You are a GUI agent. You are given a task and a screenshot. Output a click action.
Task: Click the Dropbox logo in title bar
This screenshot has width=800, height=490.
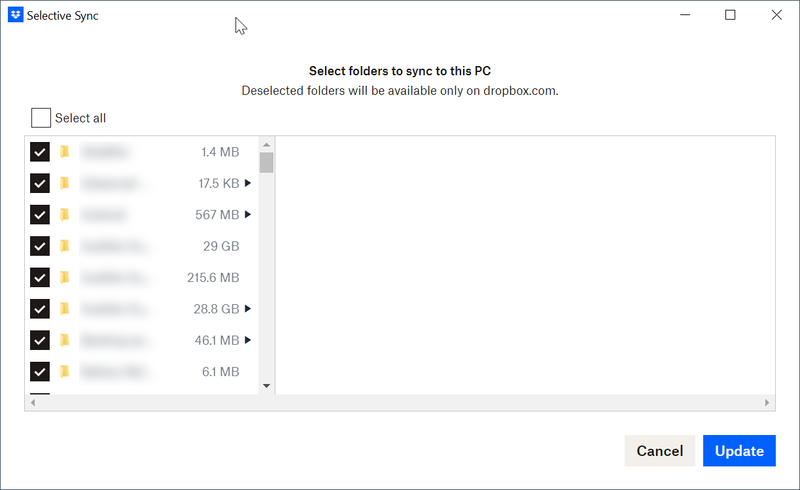(x=15, y=15)
